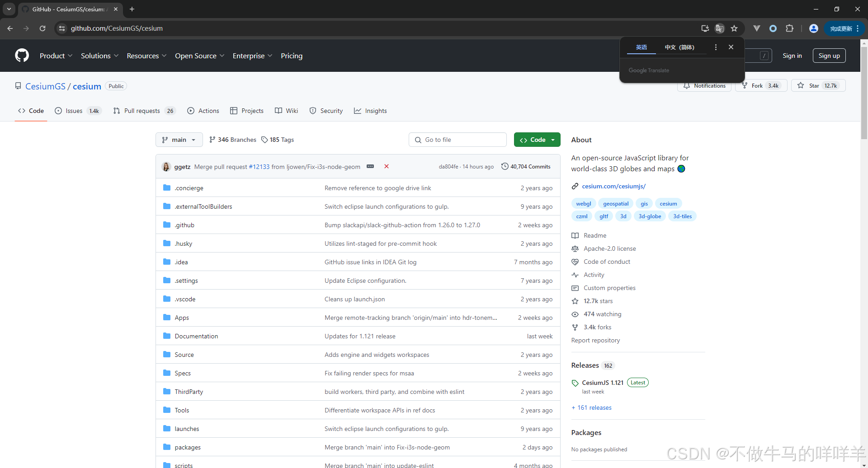Switch to the Issues tab
Screen dimensions: 868x468
78,111
